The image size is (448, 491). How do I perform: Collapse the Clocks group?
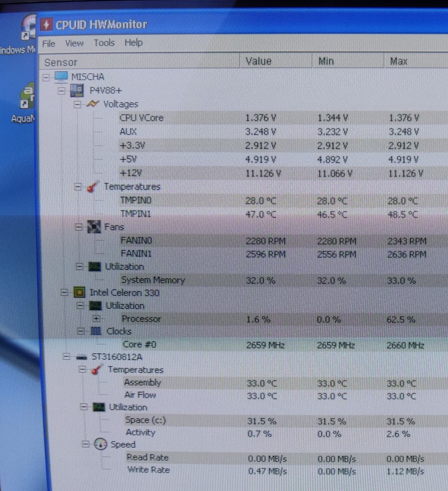[x=81, y=331]
